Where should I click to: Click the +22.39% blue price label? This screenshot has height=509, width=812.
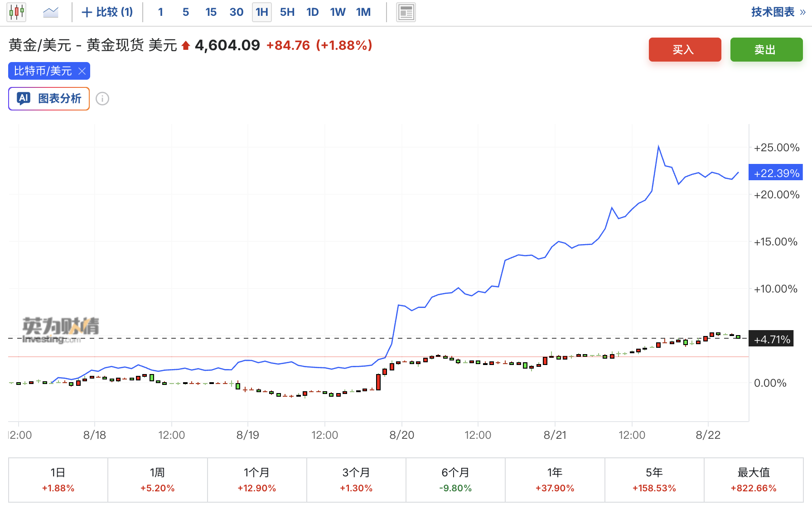[776, 173]
